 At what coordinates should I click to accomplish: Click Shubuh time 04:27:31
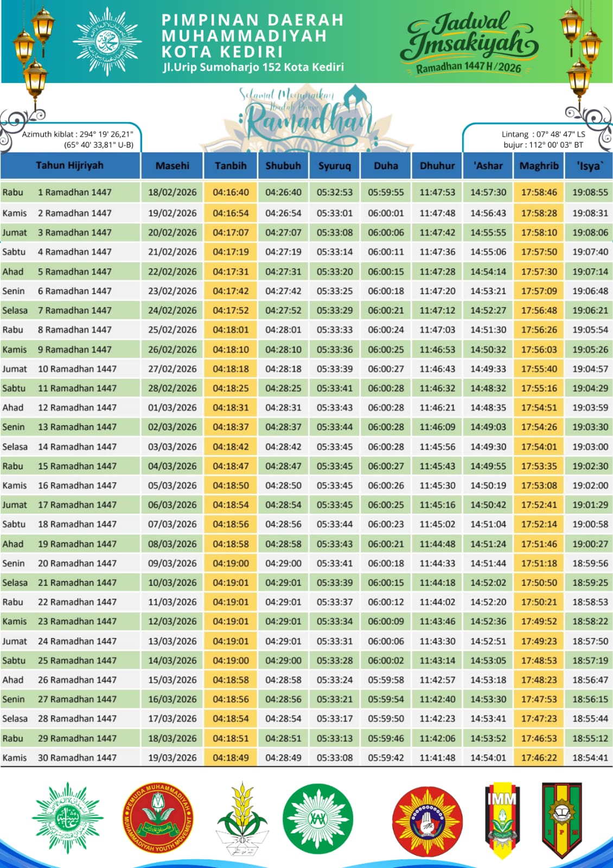283,272
